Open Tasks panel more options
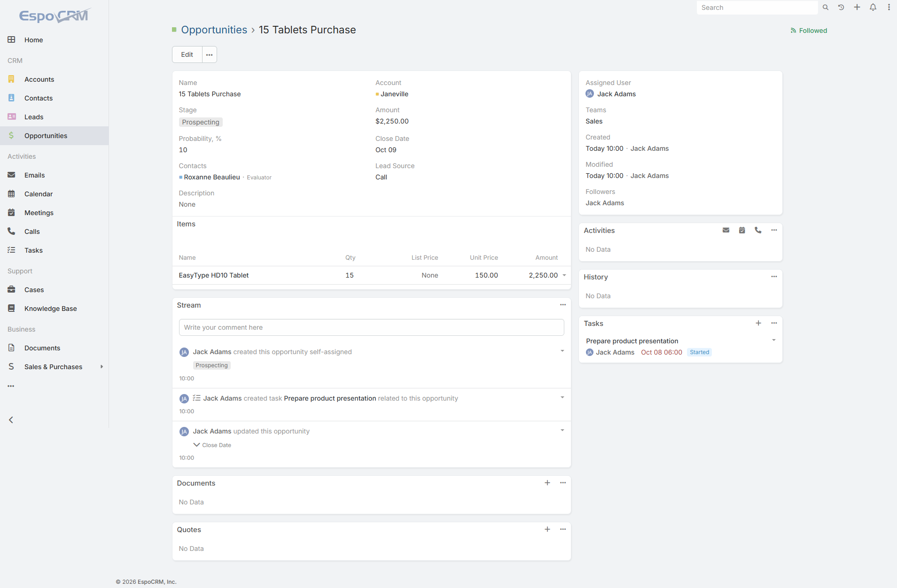 click(774, 323)
